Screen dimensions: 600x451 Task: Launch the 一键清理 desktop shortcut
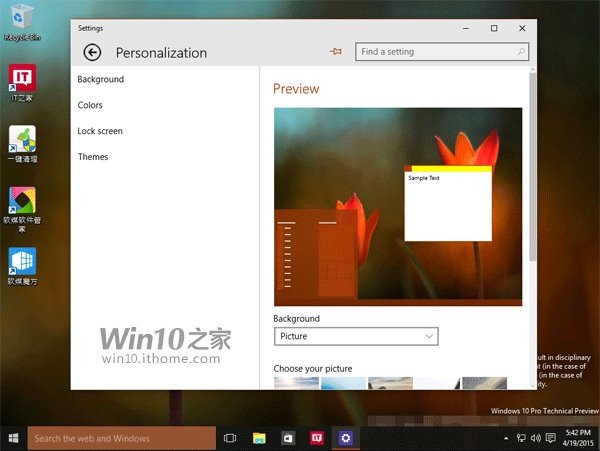click(22, 144)
